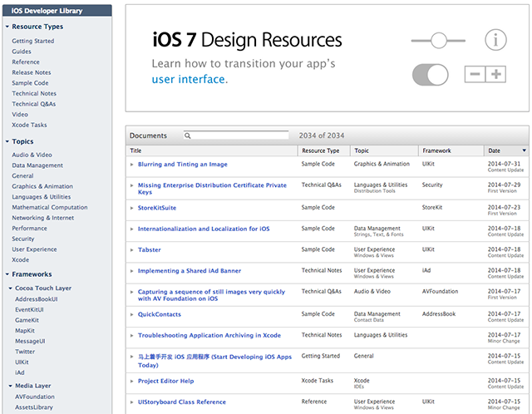Expand the StoreKitSuite row triangle

(131, 208)
